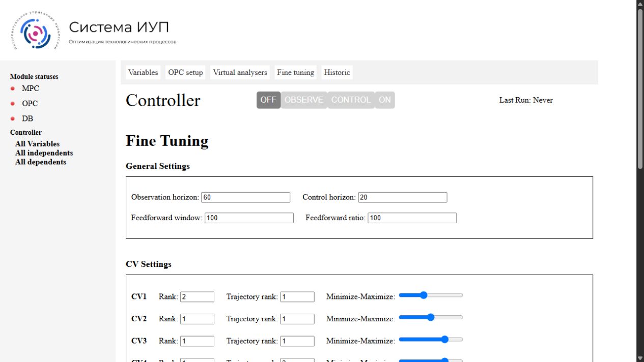Open the All Variables link

[x=37, y=144]
